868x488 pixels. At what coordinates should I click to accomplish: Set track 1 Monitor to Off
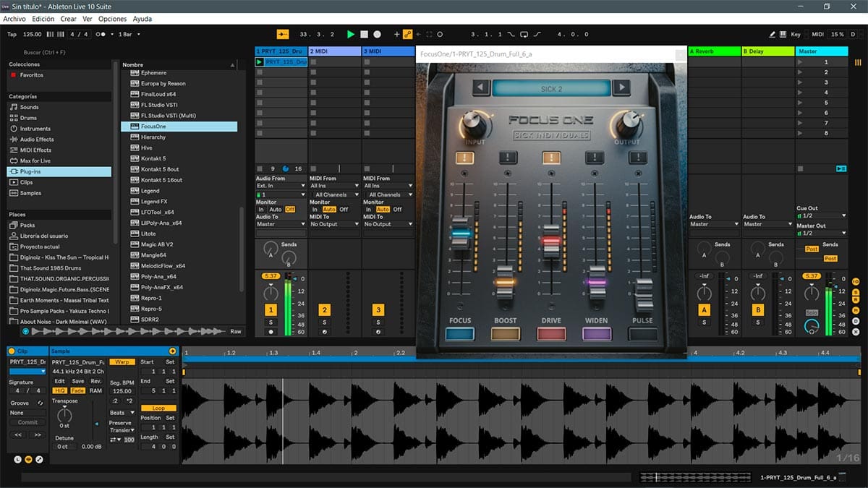pos(290,210)
